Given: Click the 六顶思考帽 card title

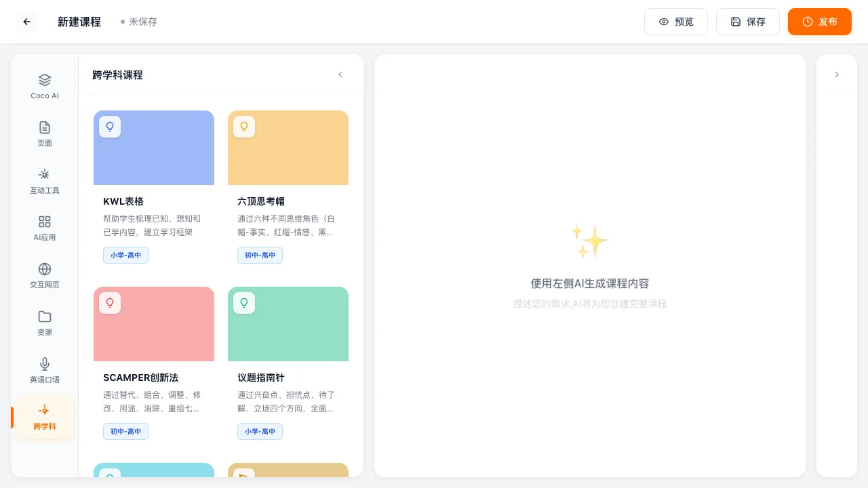Looking at the screenshot, I should point(261,201).
